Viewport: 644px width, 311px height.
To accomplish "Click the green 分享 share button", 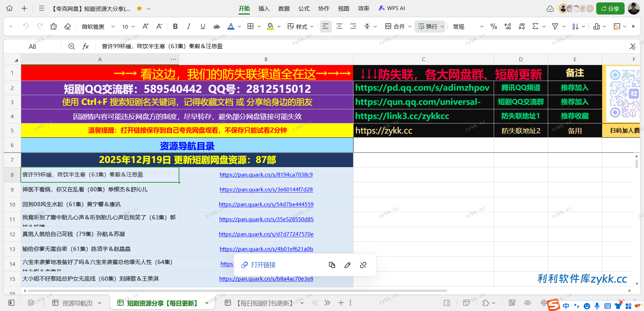I will [x=610, y=9].
